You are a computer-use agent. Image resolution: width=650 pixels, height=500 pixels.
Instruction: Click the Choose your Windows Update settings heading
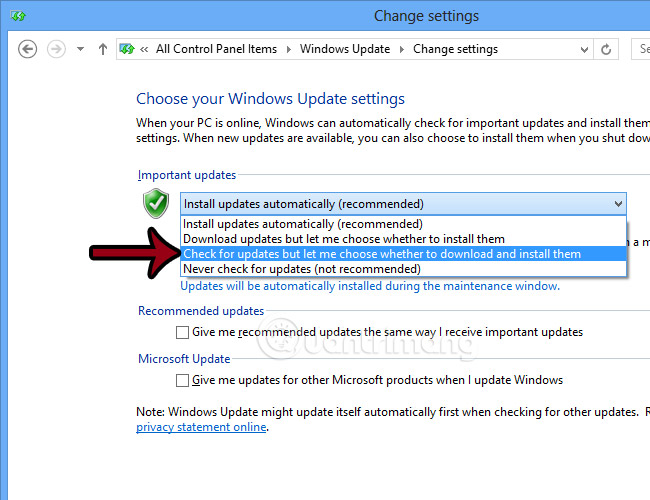[270, 99]
